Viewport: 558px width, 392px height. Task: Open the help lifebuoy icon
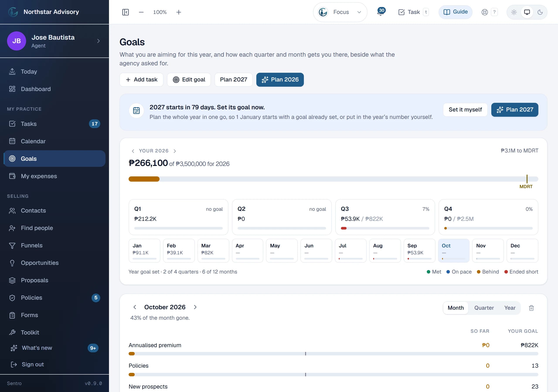point(485,12)
